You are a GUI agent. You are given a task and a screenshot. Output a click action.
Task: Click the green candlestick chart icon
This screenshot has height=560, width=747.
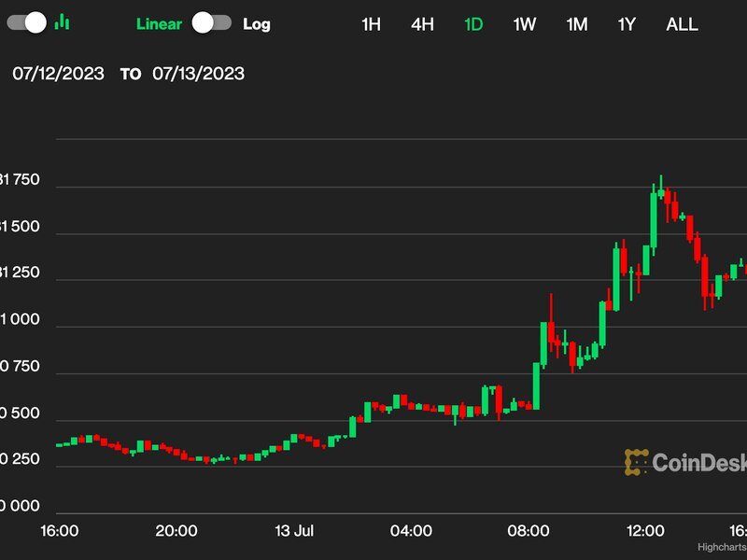pos(63,22)
